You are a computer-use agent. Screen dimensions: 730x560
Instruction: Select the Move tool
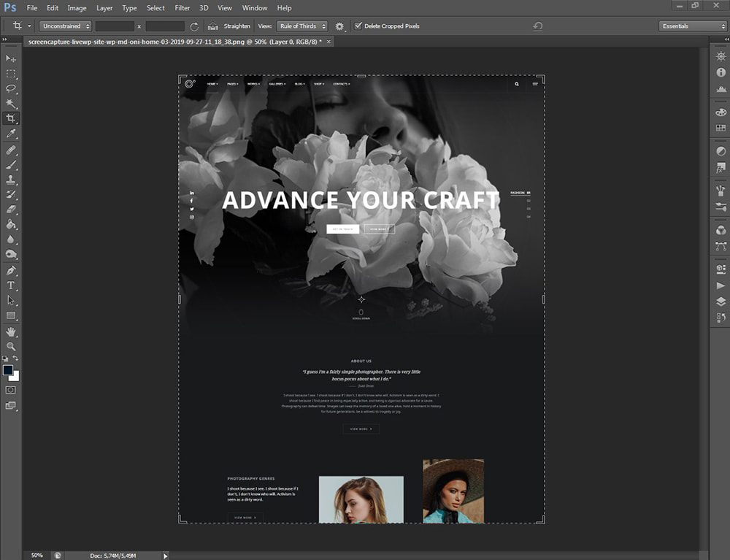coord(11,58)
